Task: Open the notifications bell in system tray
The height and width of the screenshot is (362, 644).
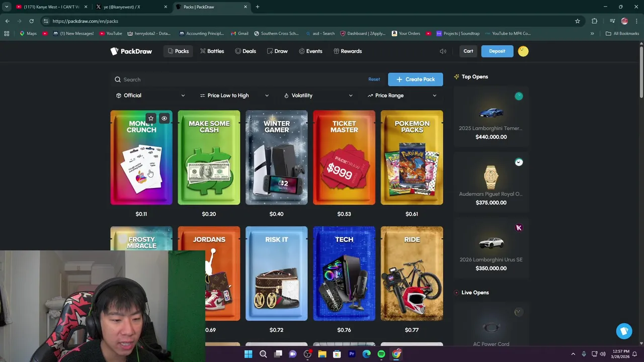Action: click(x=634, y=354)
